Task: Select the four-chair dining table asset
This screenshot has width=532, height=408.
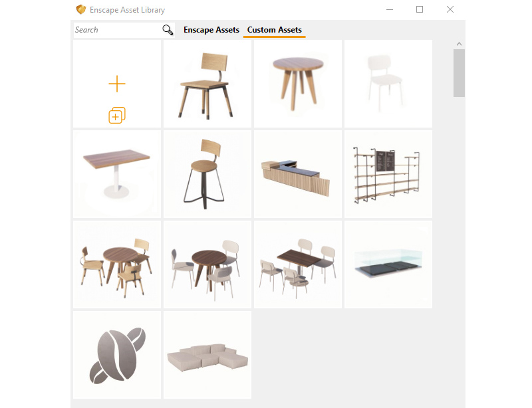Action: coord(297,264)
